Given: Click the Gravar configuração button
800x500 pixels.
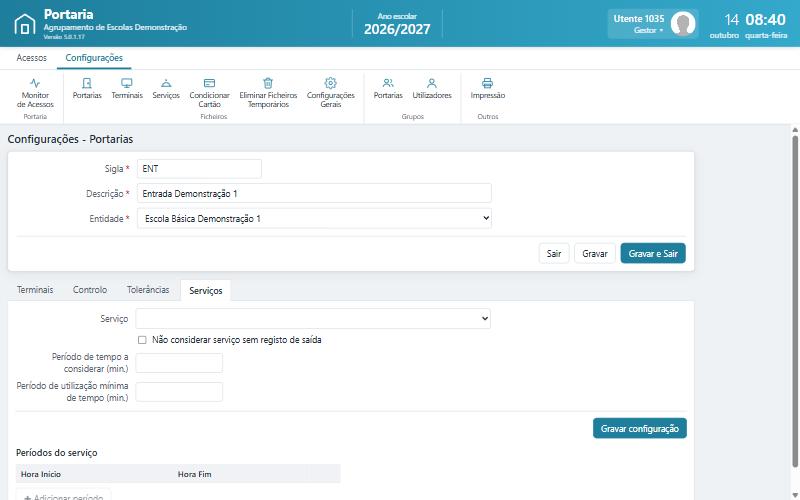Looking at the screenshot, I should [x=640, y=429].
